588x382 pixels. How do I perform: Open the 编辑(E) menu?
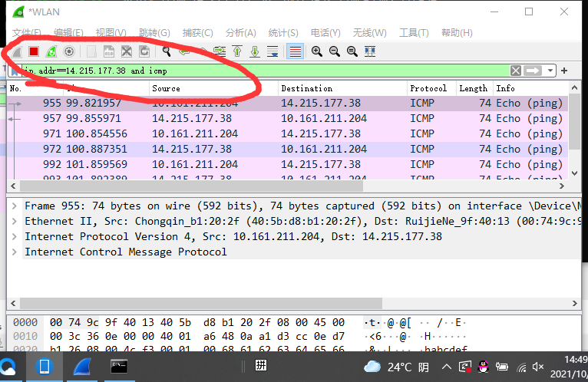[68, 33]
